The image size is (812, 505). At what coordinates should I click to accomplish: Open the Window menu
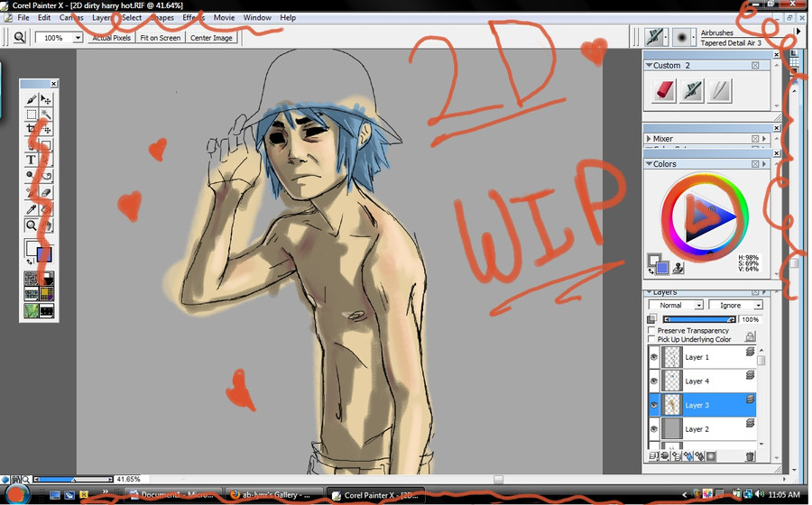(257, 18)
